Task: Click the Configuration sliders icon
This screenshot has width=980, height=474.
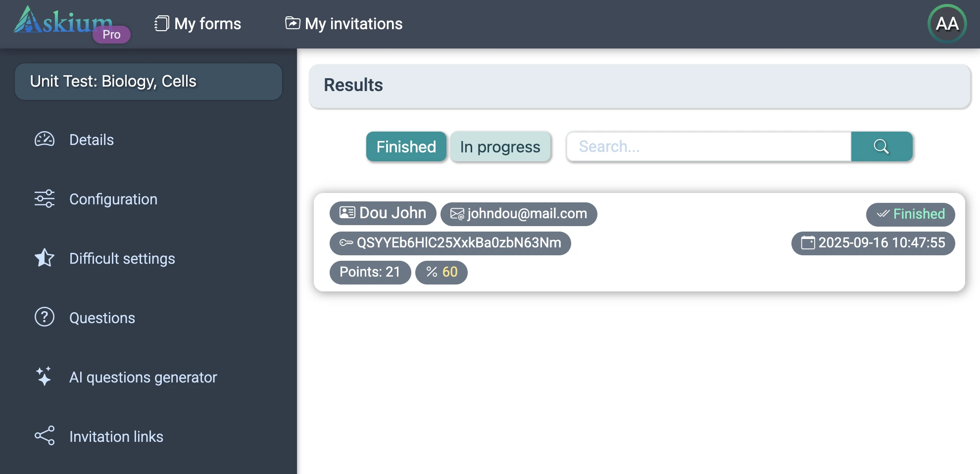Action: click(x=45, y=199)
